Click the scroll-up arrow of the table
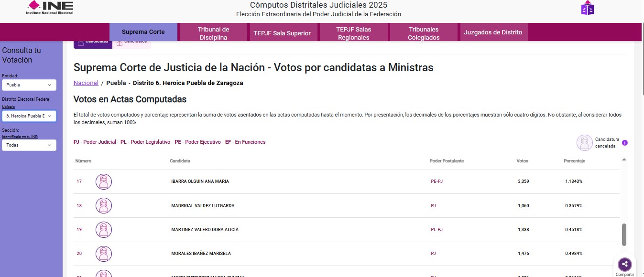The width and height of the screenshot is (644, 277). 624,160
